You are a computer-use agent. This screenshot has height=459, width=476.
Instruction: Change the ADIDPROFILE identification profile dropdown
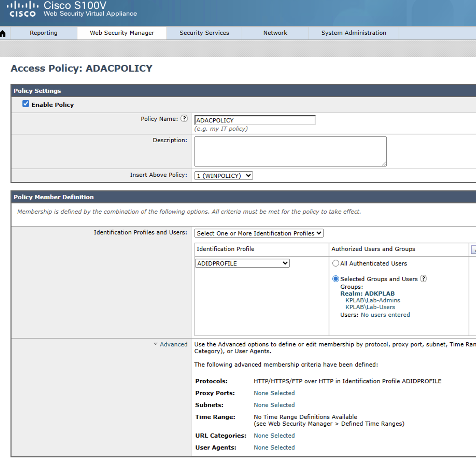pos(242,263)
